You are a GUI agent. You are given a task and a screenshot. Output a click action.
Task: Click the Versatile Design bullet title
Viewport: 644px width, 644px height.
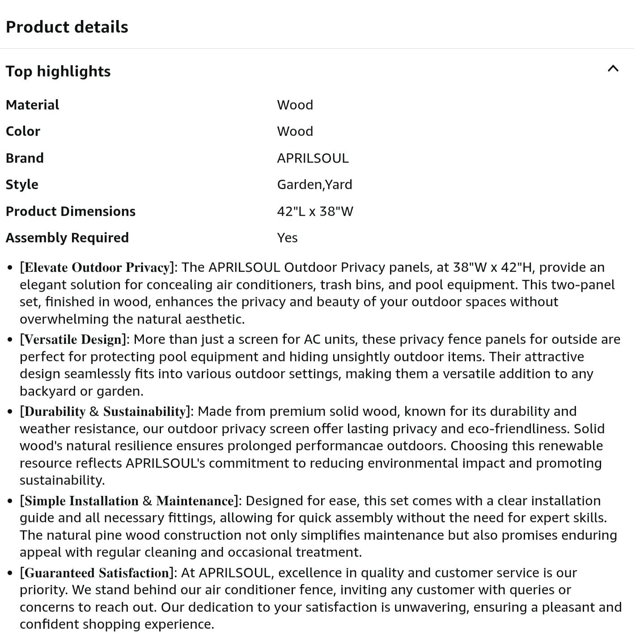[x=73, y=339]
